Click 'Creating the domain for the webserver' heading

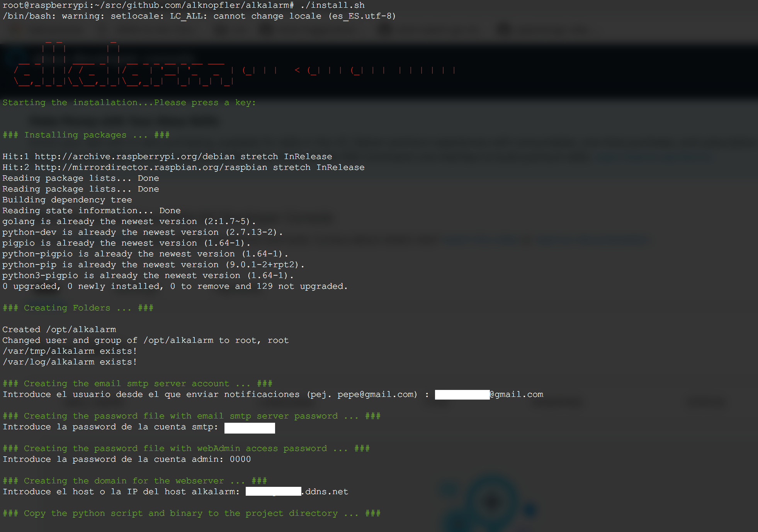click(135, 481)
